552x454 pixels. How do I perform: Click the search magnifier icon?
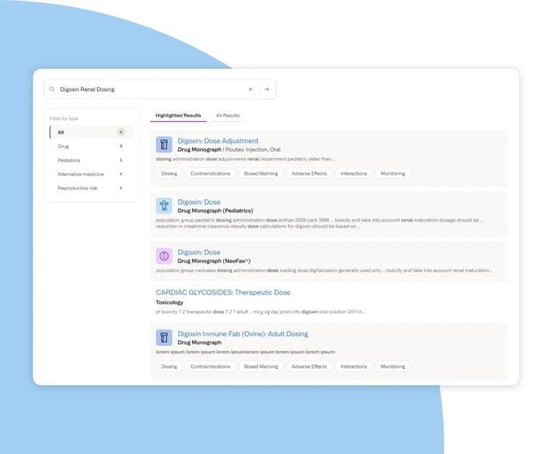coord(52,89)
